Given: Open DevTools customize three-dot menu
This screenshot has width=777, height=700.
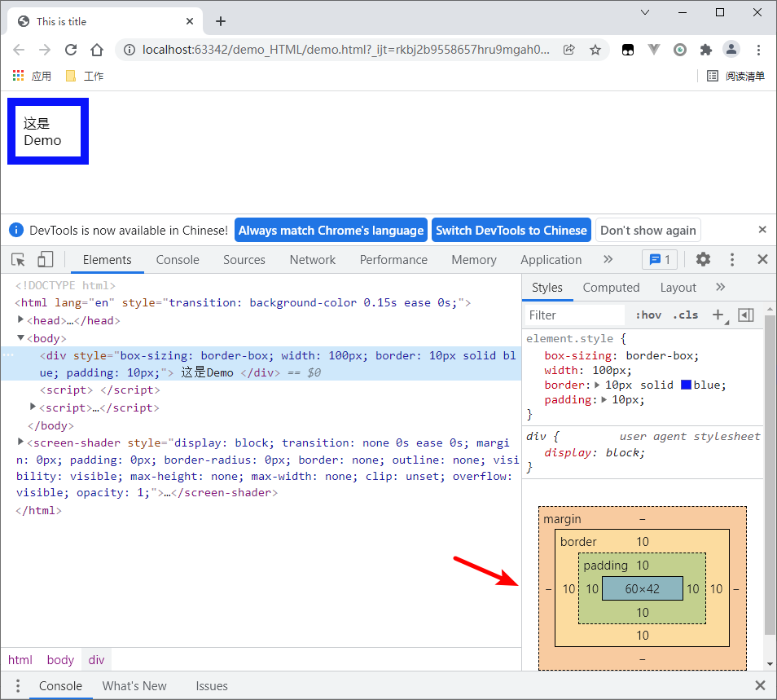Looking at the screenshot, I should click(732, 259).
